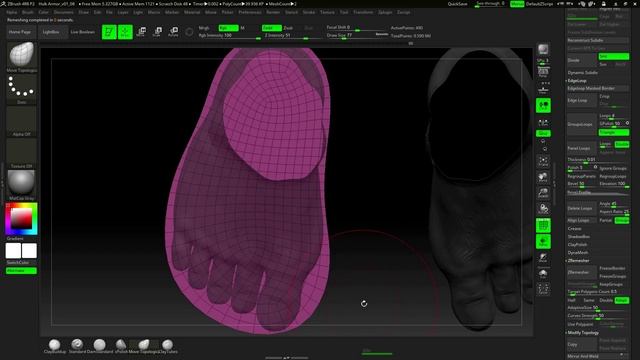Collapse the Modify Topology section

[583, 333]
